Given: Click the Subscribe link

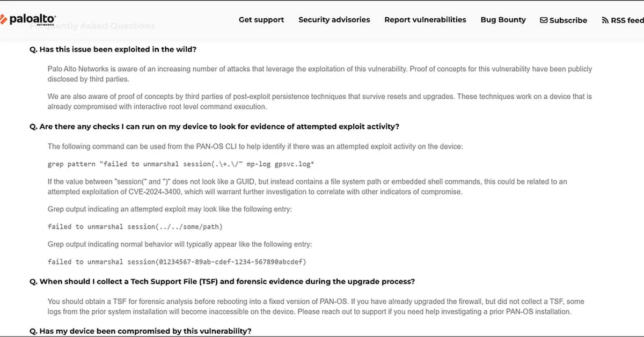Looking at the screenshot, I should point(568,20).
